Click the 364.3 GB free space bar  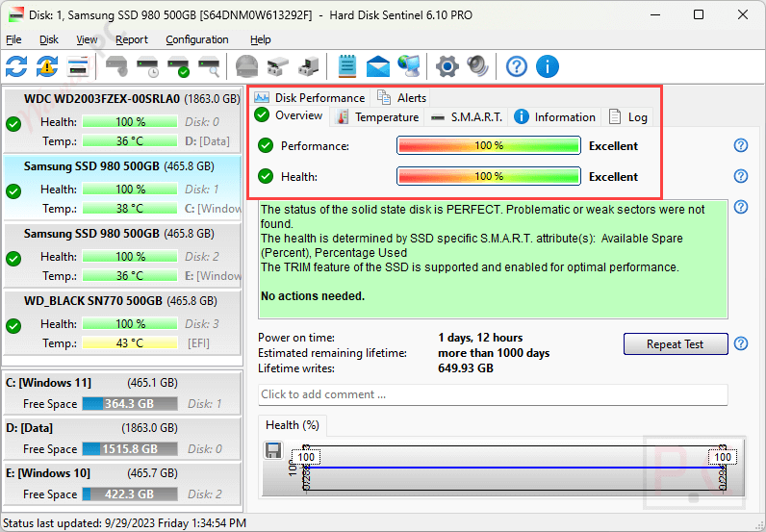(130, 403)
